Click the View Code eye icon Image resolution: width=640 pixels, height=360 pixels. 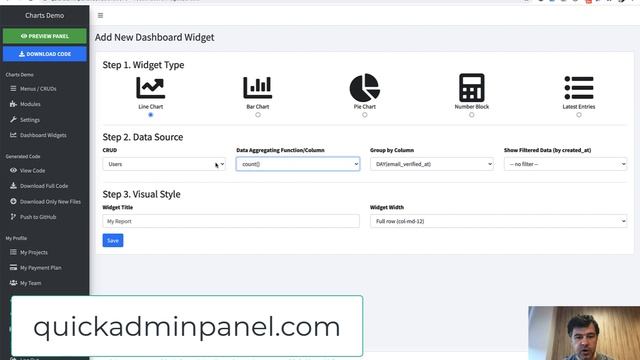[x=13, y=170]
